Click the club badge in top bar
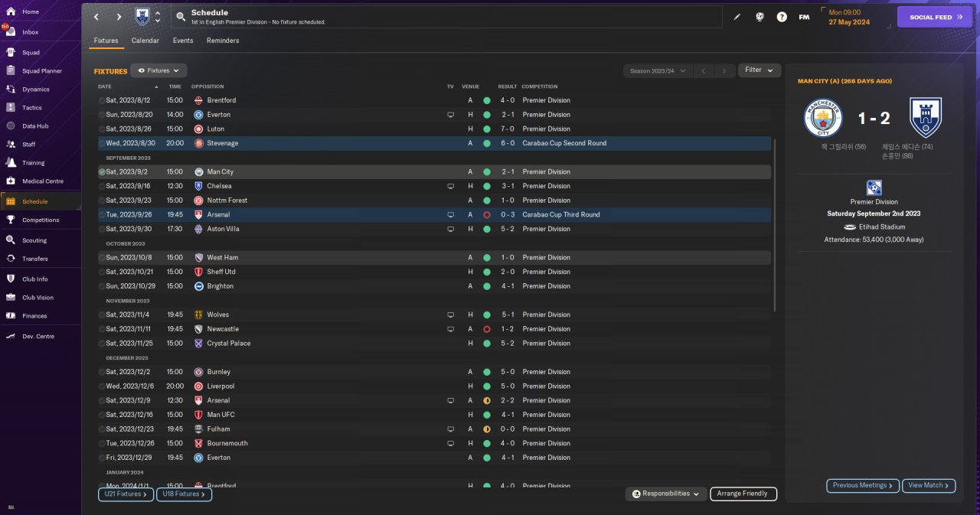Viewport: 980px width, 515px height. (x=142, y=16)
